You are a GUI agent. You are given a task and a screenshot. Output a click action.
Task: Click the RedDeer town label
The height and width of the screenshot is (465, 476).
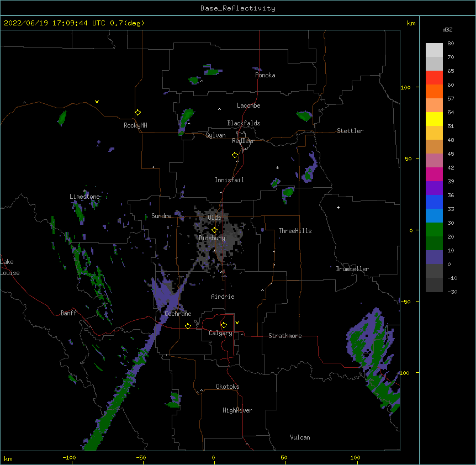point(243,141)
